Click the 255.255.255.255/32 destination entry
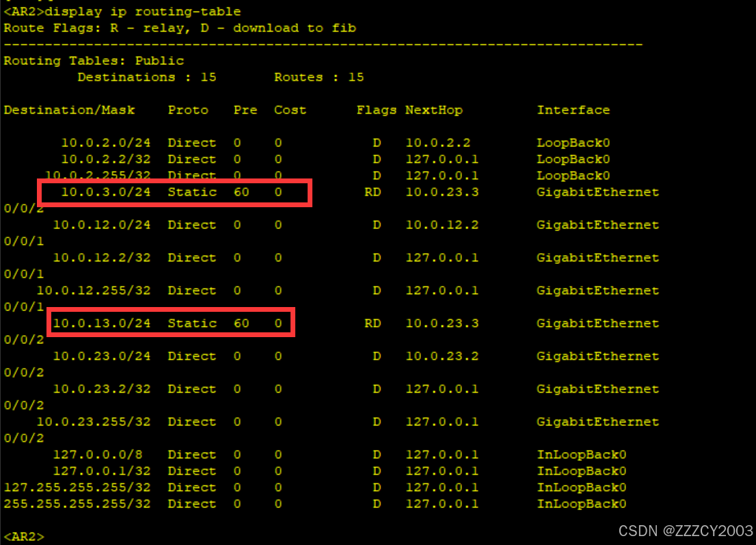 tap(77, 504)
